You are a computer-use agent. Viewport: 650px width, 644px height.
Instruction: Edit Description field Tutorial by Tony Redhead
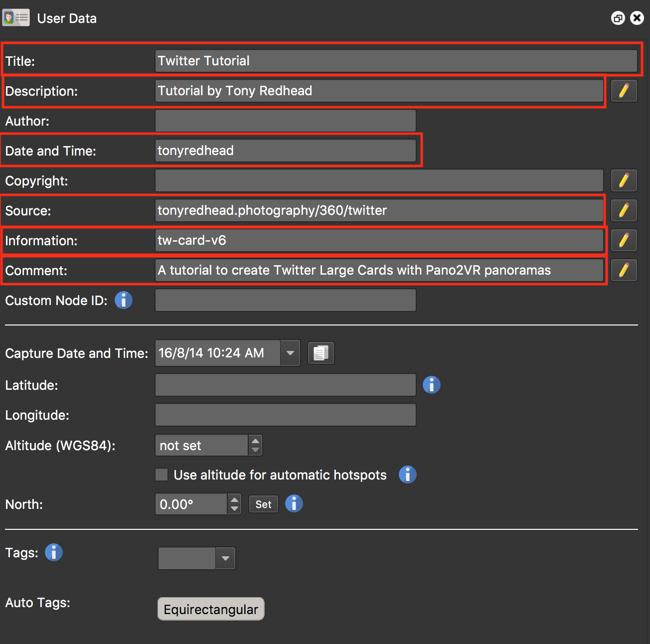click(x=379, y=91)
